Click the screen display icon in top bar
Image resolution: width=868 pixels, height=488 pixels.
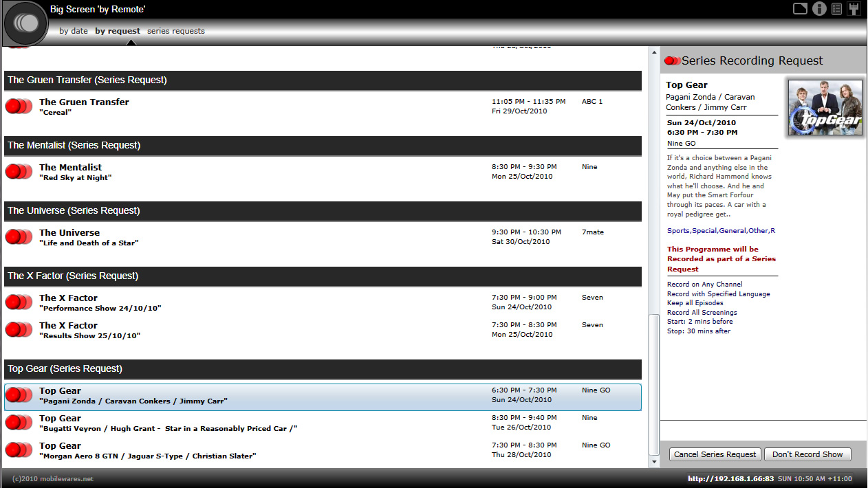tap(800, 8)
